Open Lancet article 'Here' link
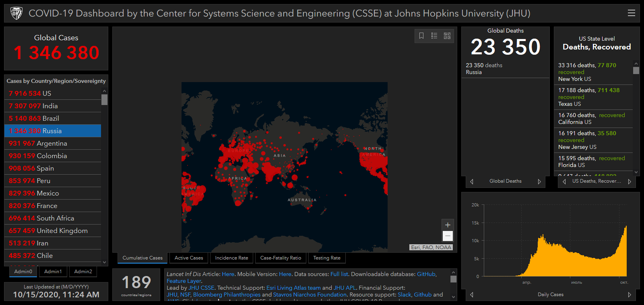 coord(228,274)
